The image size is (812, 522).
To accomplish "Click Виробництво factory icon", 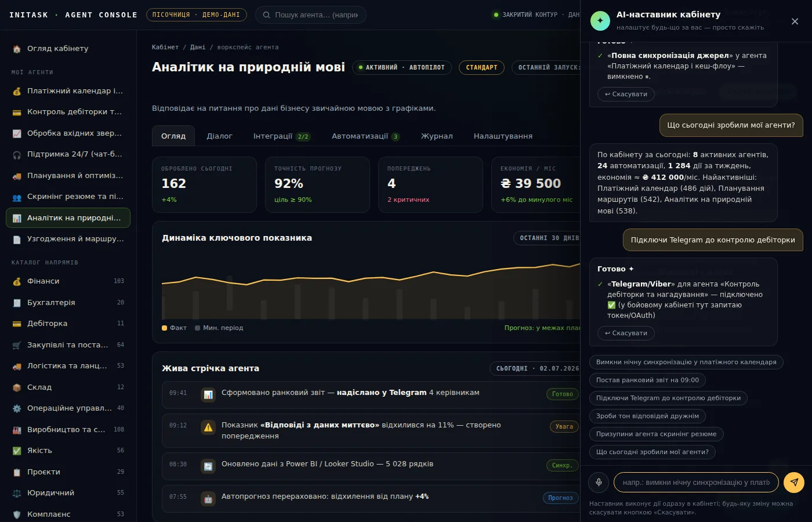I will tap(17, 430).
